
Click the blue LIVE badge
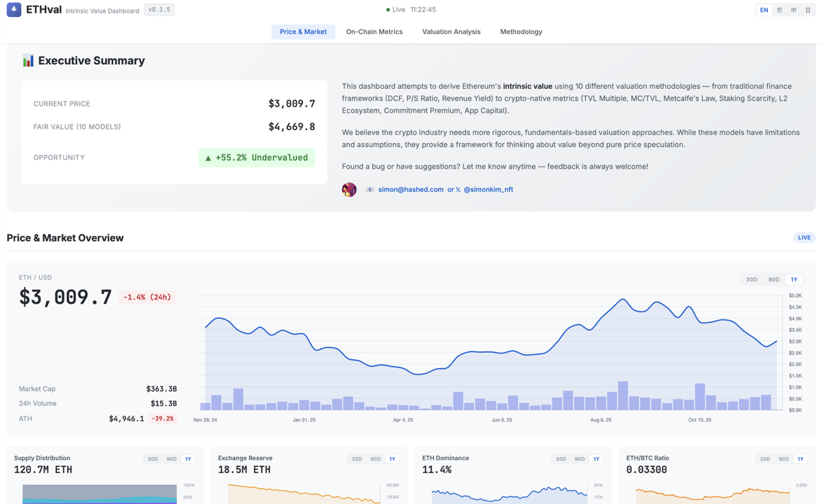coord(804,238)
